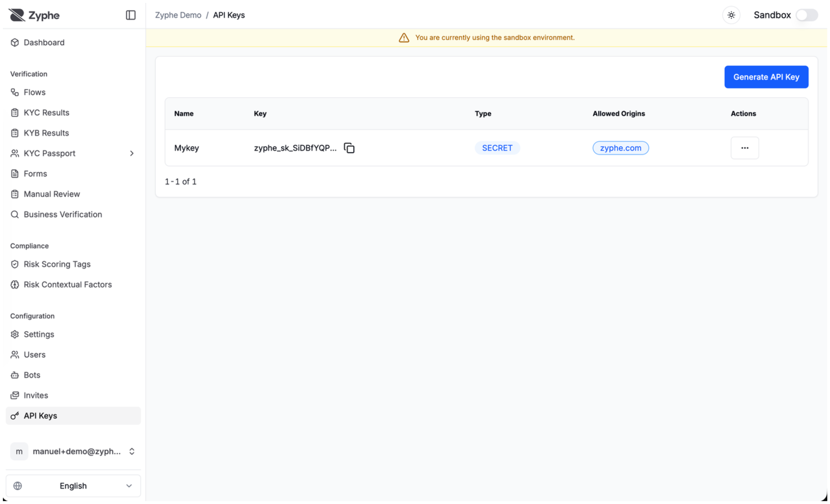Click the '1 - 1 of 1' pagination text

tap(181, 182)
